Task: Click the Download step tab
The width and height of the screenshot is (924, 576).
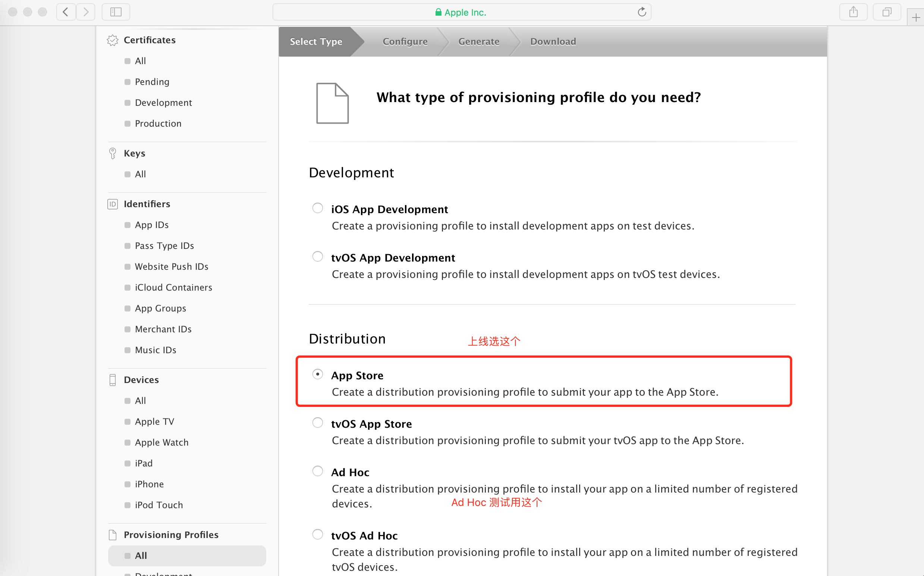Action: (553, 41)
